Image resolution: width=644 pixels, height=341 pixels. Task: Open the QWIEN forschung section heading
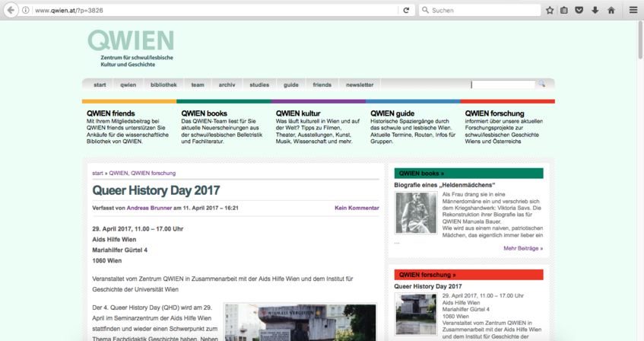coord(494,113)
